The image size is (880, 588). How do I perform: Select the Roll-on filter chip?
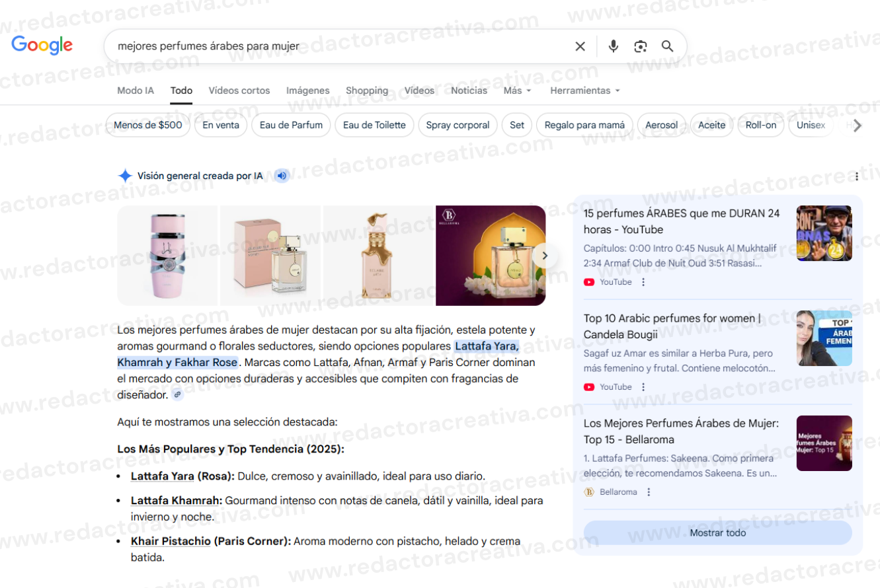coord(761,125)
